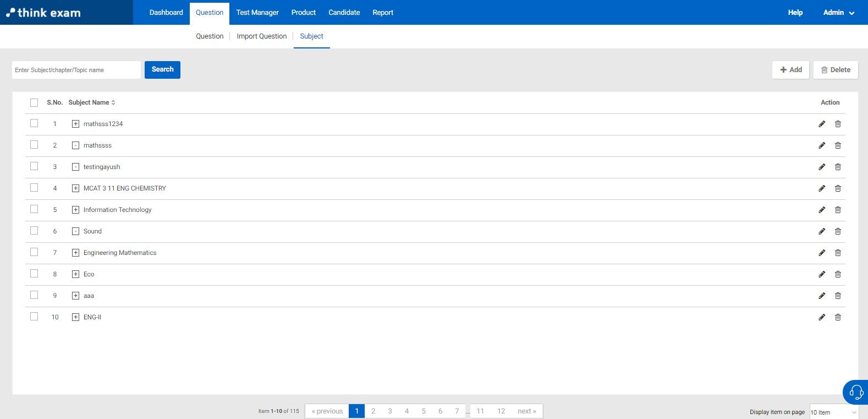Open the Report menu

(x=383, y=12)
